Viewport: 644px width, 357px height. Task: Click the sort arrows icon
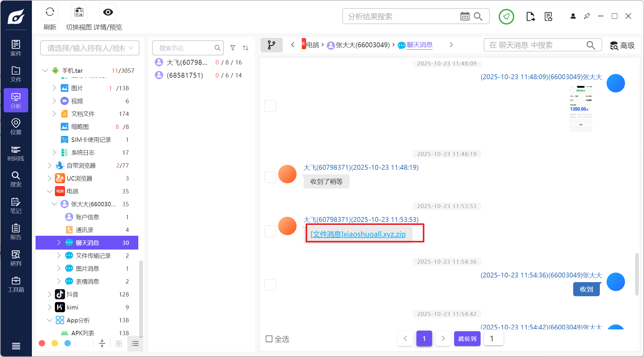[x=246, y=48]
